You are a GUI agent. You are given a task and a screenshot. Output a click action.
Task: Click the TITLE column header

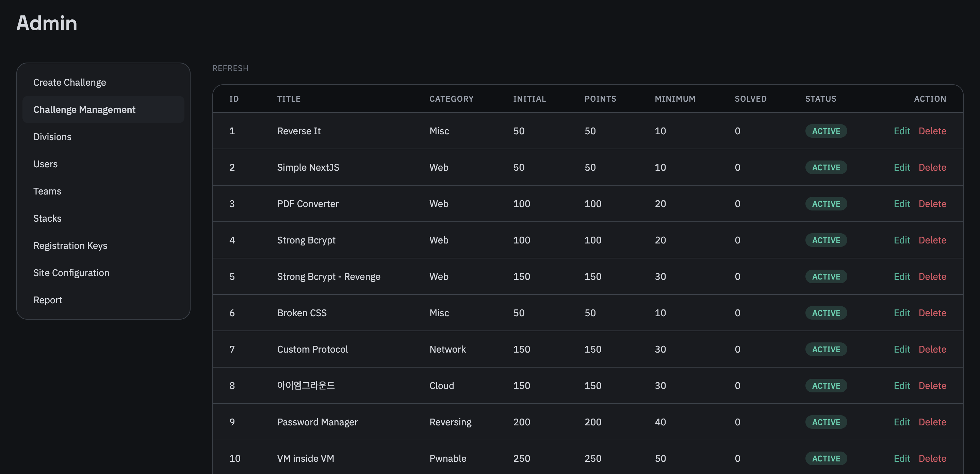[289, 99]
